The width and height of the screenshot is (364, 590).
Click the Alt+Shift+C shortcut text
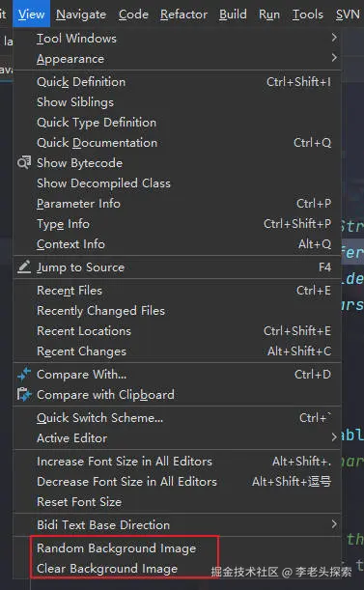[x=299, y=351]
